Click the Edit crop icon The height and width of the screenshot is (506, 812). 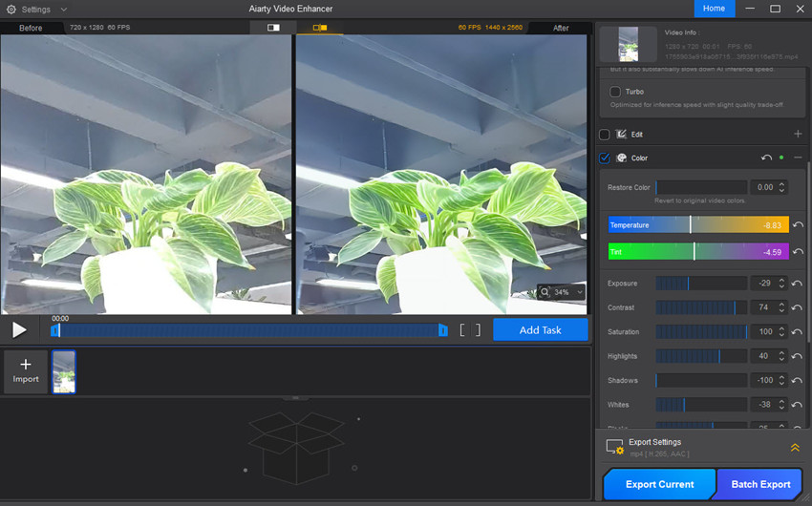pyautogui.click(x=621, y=134)
